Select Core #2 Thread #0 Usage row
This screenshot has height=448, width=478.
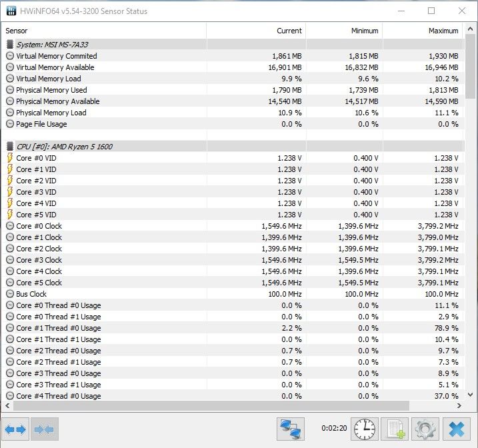click(x=233, y=351)
